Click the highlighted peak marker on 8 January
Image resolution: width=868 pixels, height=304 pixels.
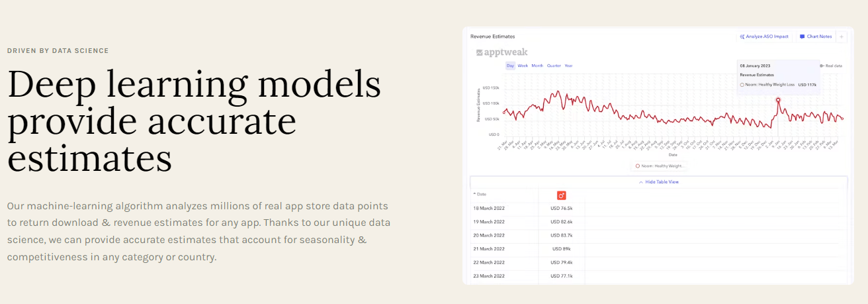tap(778, 100)
